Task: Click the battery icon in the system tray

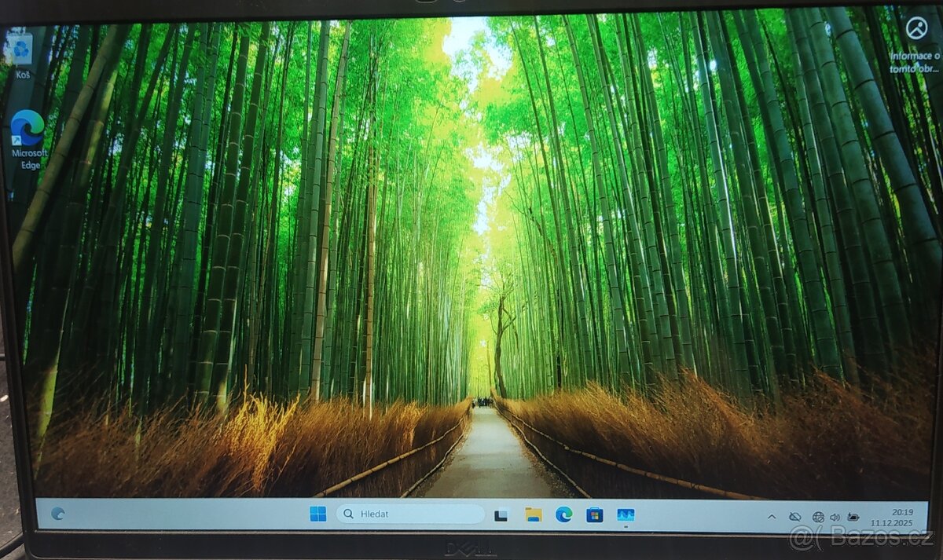Action: click(853, 517)
